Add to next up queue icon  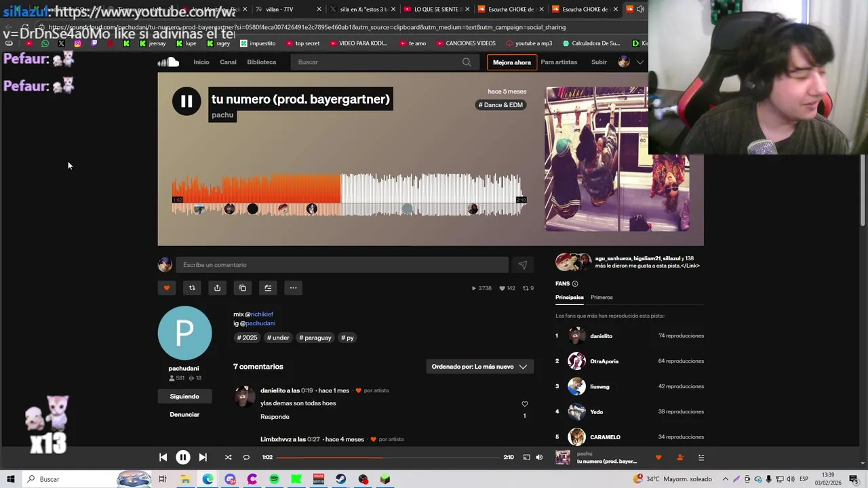[268, 288]
